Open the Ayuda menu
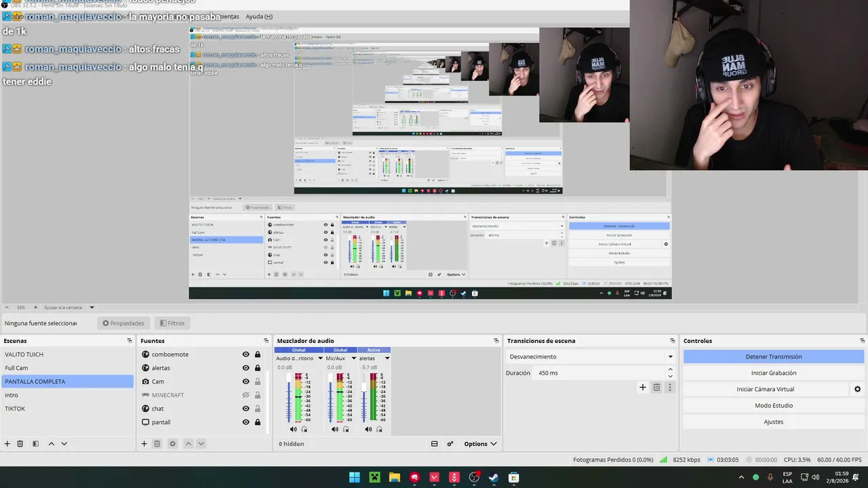This screenshot has height=488, width=868. tap(259, 16)
